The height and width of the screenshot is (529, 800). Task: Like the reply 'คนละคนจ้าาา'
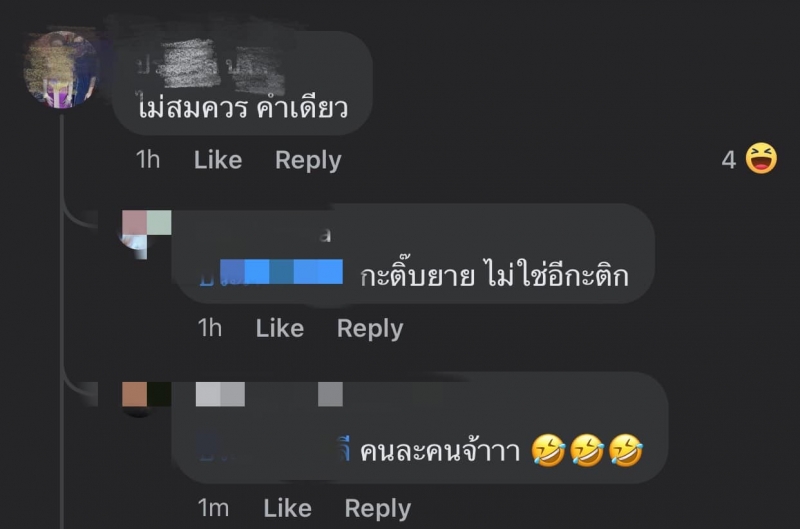tap(287, 508)
